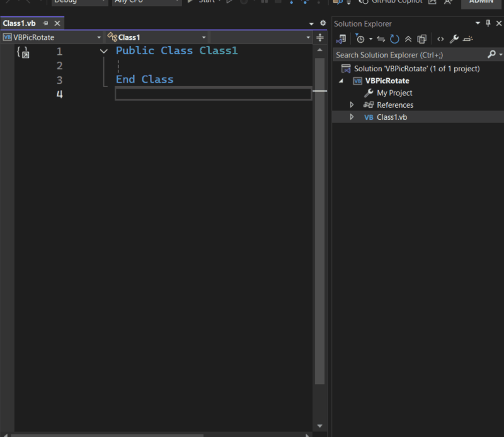Refresh the Solution Explorer
The width and height of the screenshot is (504, 437).
[x=394, y=39]
